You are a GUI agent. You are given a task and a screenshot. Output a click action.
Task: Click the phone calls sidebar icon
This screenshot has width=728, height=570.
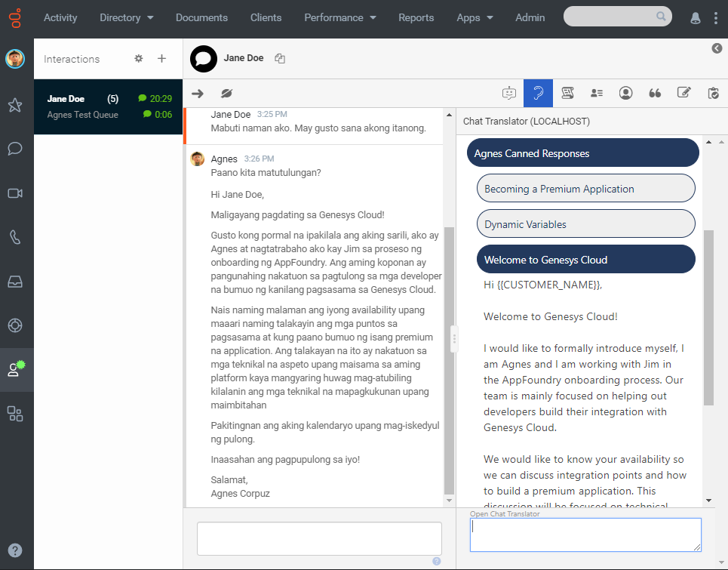pyautogui.click(x=15, y=237)
